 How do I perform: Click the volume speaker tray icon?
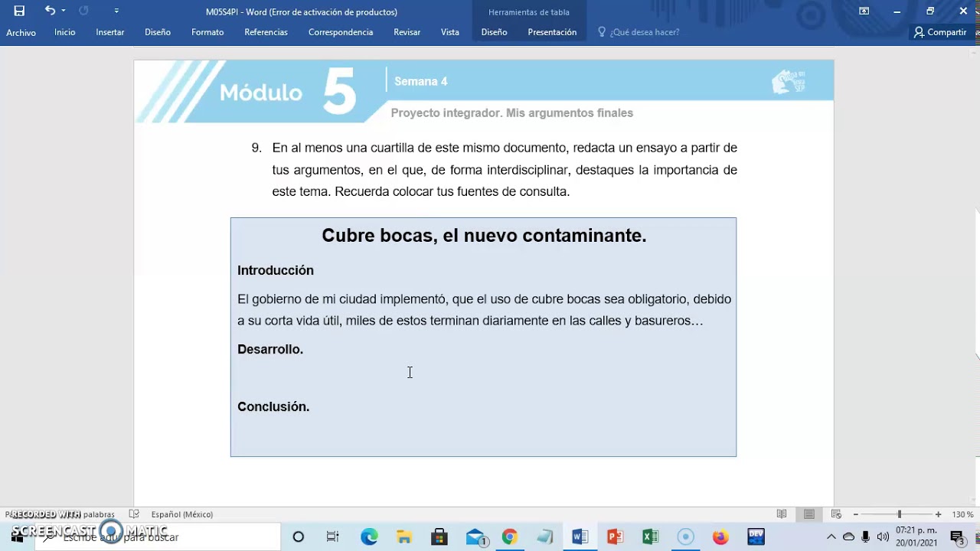point(883,536)
